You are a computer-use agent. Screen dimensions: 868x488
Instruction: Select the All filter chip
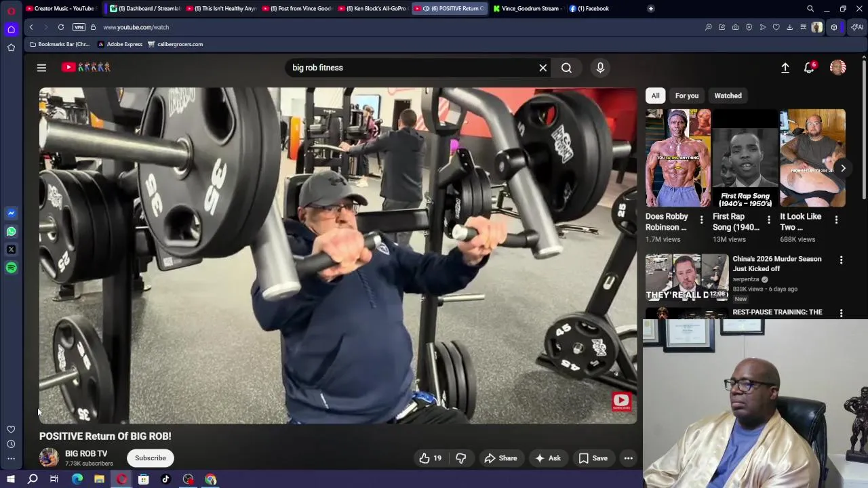(x=655, y=96)
